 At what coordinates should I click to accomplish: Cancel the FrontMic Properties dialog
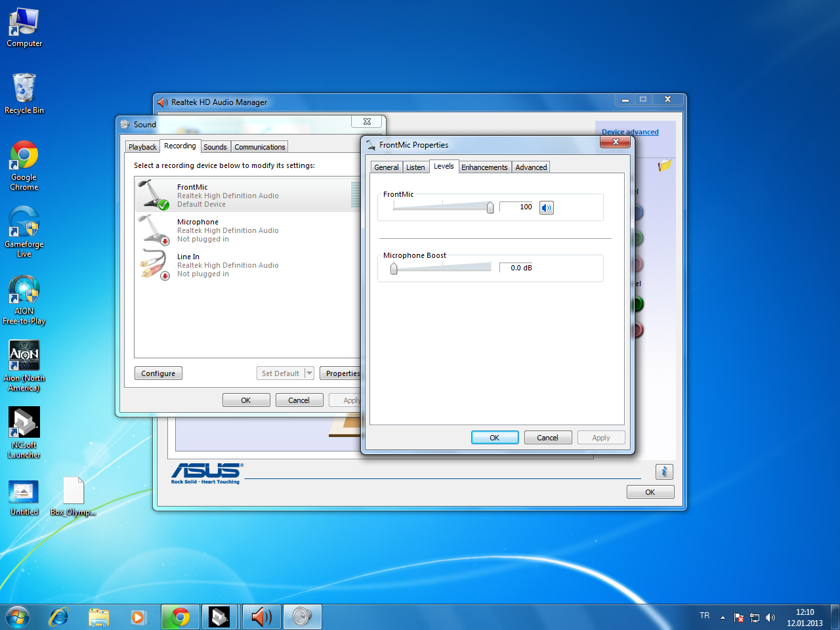pyautogui.click(x=547, y=438)
